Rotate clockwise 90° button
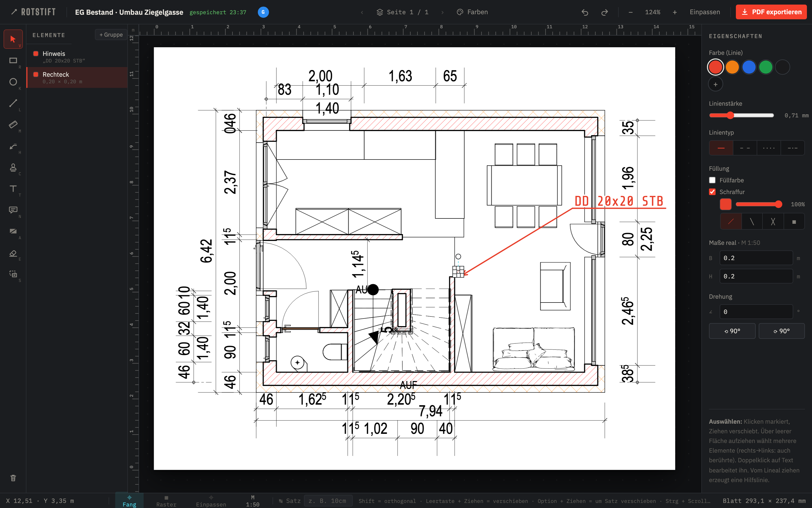Viewport: 812px width, 508px height. 782,331
